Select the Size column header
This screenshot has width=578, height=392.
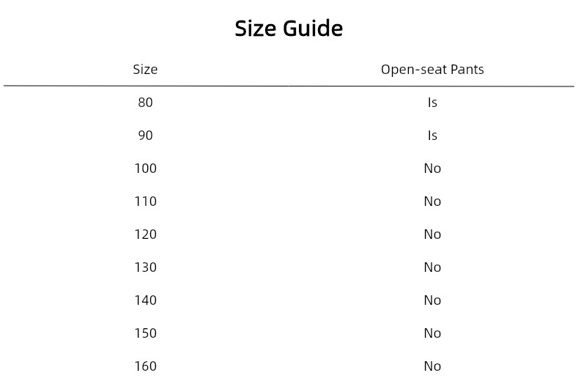145,70
